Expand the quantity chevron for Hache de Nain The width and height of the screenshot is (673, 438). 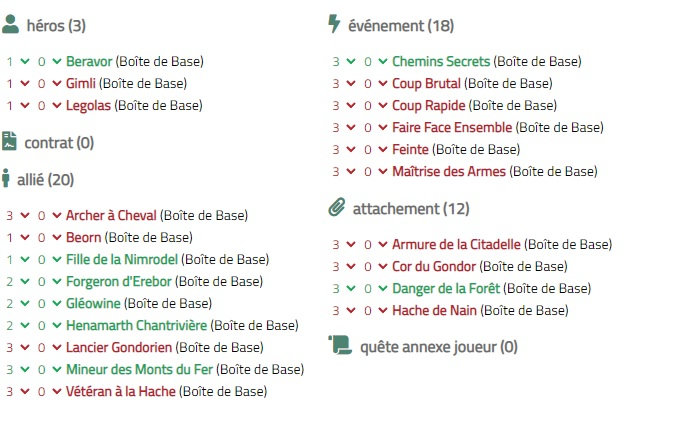(351, 310)
